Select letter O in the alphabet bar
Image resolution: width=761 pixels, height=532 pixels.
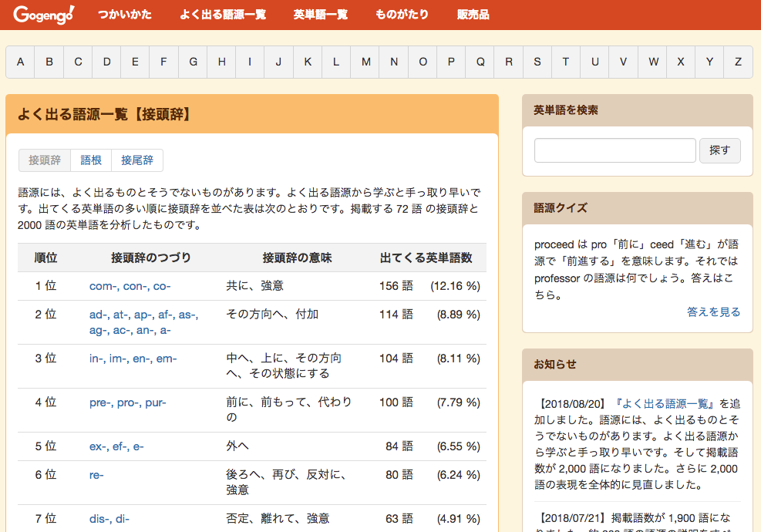(423, 62)
